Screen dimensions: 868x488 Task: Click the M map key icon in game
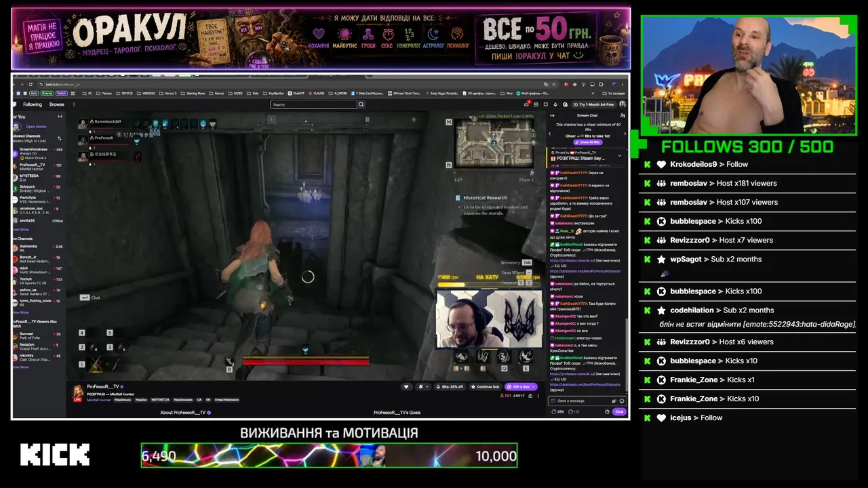(448, 122)
